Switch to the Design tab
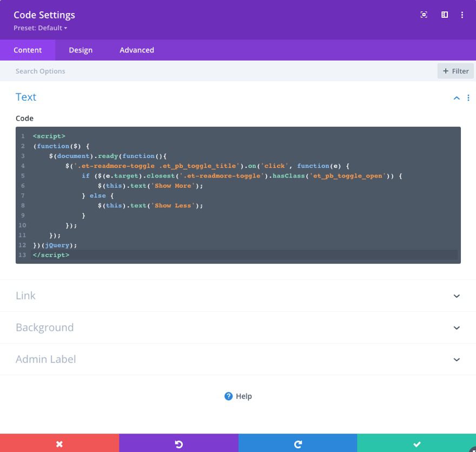 click(x=81, y=50)
